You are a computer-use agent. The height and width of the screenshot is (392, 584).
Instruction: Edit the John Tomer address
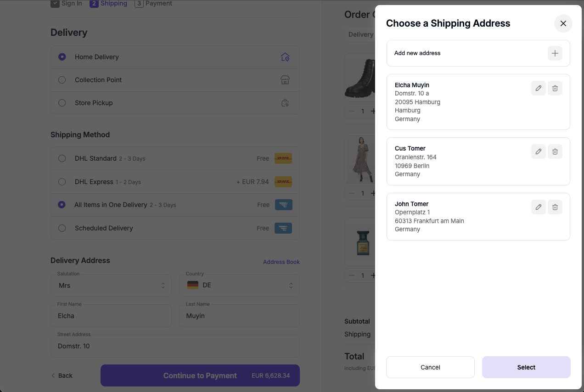[x=539, y=207]
